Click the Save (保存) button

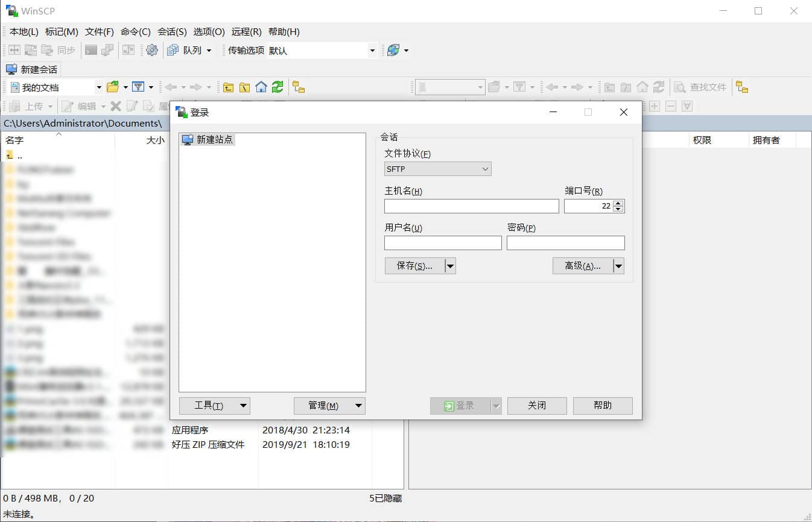click(414, 266)
